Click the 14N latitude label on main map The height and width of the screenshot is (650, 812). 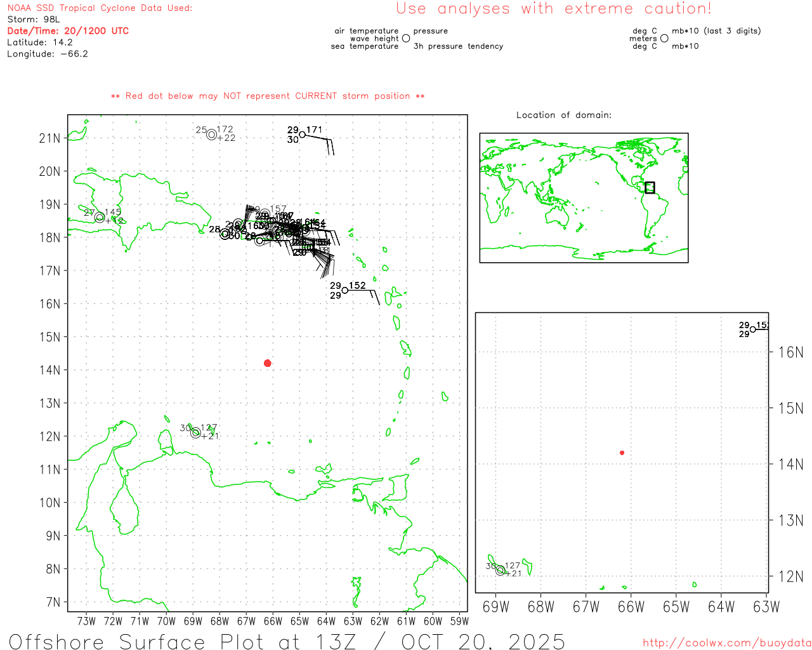click(x=50, y=370)
